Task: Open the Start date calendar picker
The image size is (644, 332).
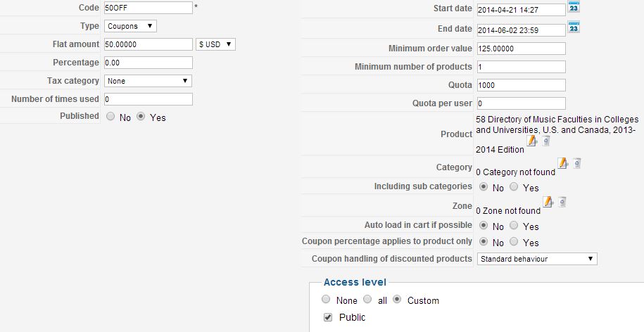Action: (574, 8)
